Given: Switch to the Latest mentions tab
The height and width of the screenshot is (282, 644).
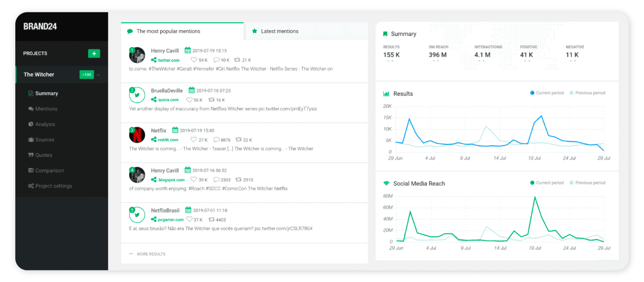Looking at the screenshot, I should pos(279,31).
